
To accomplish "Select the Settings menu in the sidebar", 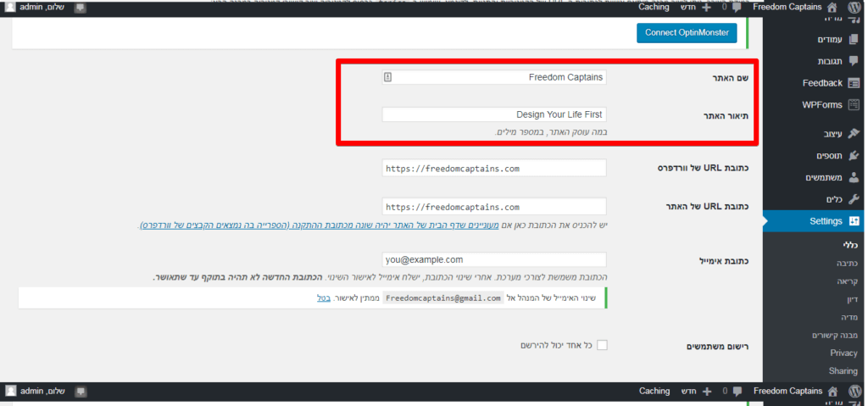I will tap(815, 221).
